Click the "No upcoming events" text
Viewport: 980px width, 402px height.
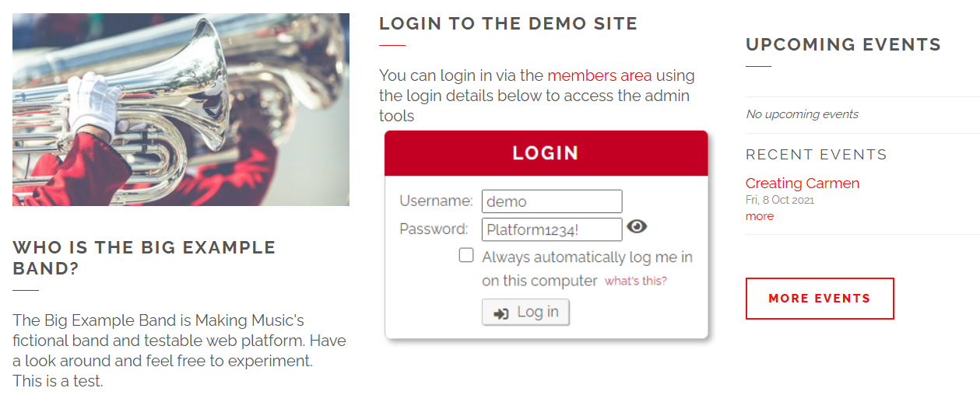pos(802,114)
